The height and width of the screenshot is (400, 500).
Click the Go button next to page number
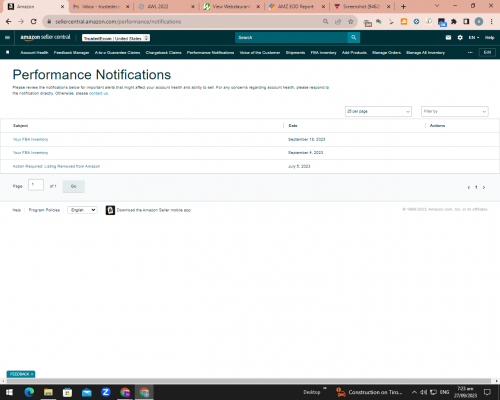[x=74, y=186]
